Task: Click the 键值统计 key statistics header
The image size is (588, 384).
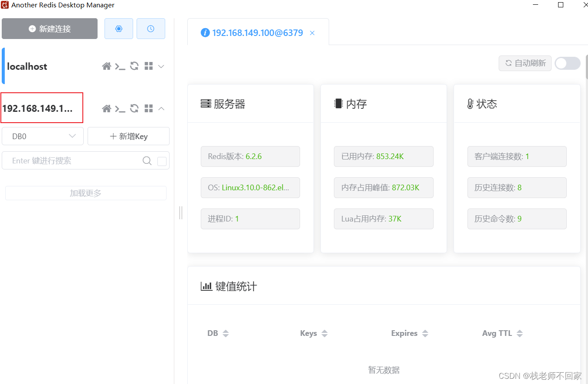Action: coord(229,286)
